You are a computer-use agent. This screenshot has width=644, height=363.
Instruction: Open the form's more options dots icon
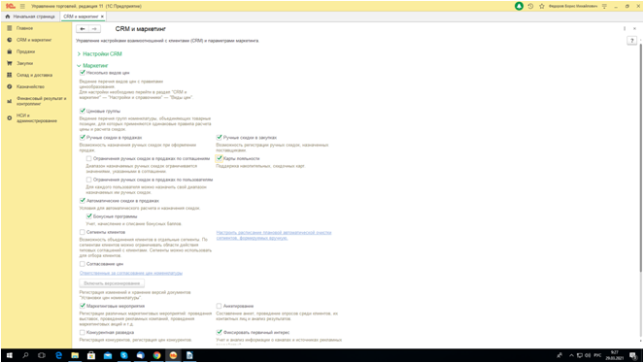[x=625, y=29]
